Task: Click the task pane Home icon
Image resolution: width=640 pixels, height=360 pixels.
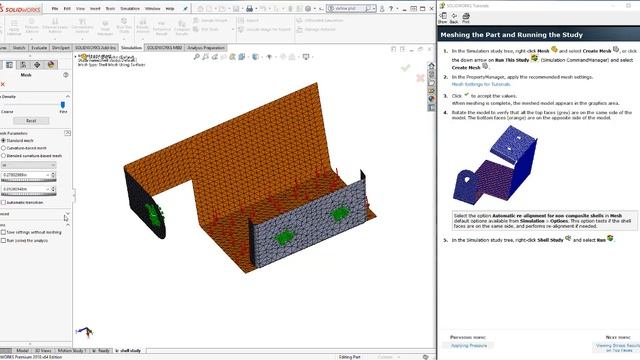Action: pyautogui.click(x=431, y=66)
